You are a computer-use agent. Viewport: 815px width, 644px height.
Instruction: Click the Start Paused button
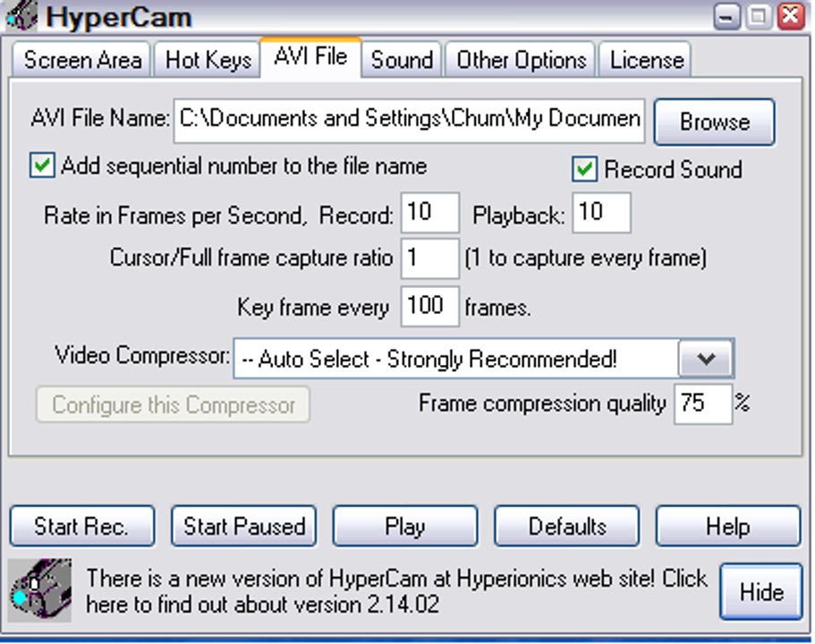click(x=243, y=526)
